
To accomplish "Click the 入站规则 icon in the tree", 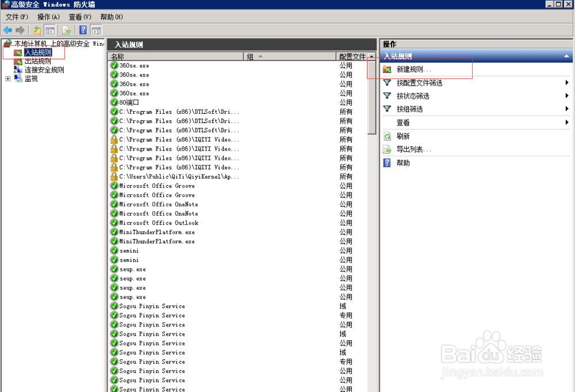I will point(18,52).
